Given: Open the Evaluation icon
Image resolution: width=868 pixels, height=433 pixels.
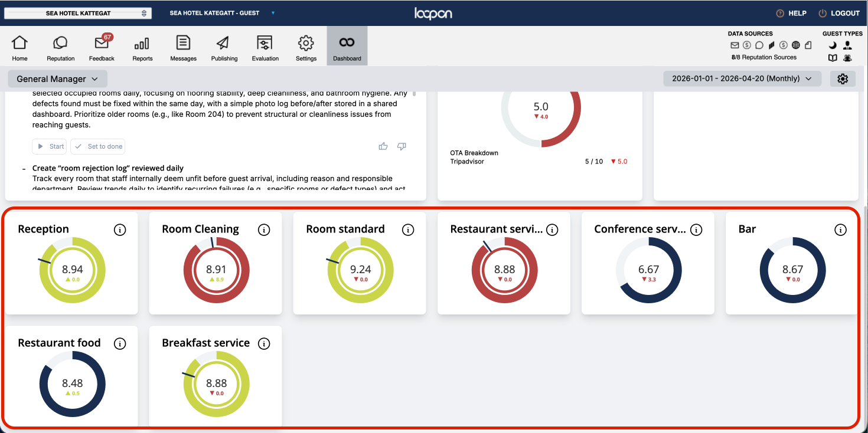Looking at the screenshot, I should pyautogui.click(x=265, y=43).
